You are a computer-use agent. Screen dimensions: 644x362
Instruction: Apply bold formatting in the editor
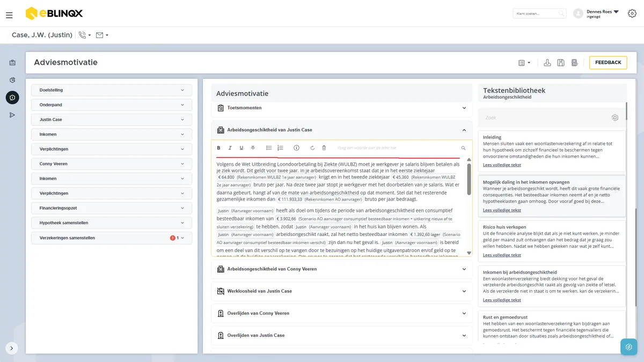tap(218, 147)
